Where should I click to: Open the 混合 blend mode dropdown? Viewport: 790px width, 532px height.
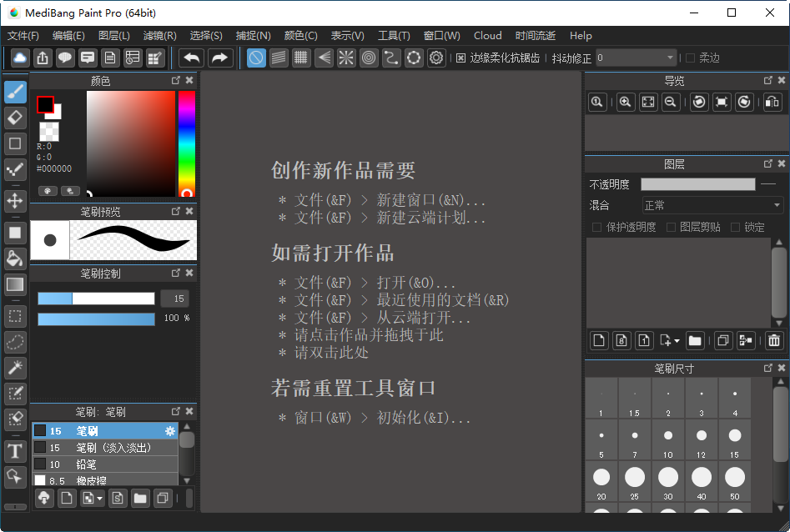click(x=712, y=205)
